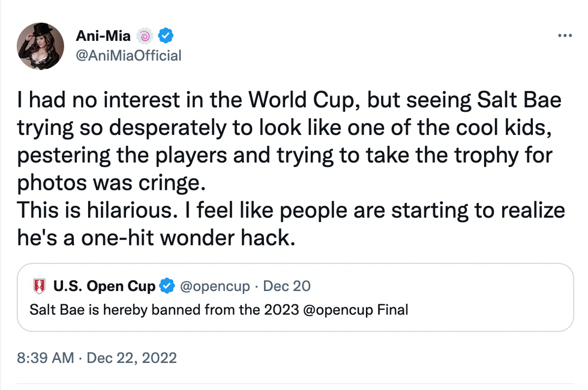The image size is (588, 390).
Task: Click the Ani-Mia display name
Action: coord(103,36)
